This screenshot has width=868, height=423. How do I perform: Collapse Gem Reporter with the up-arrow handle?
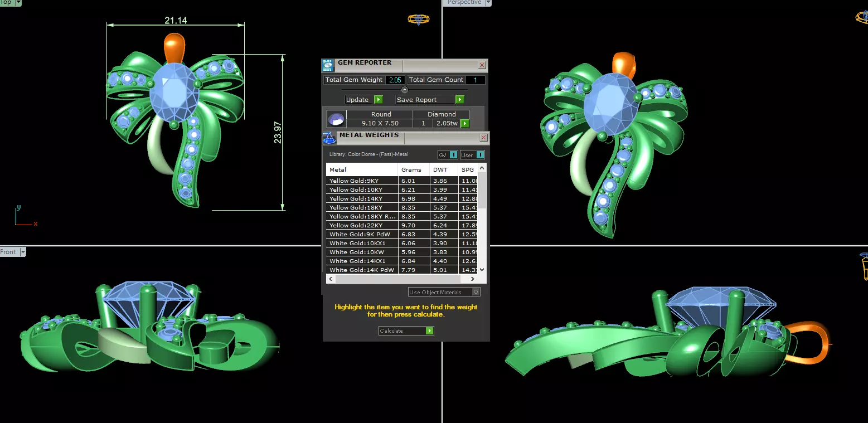click(x=405, y=90)
